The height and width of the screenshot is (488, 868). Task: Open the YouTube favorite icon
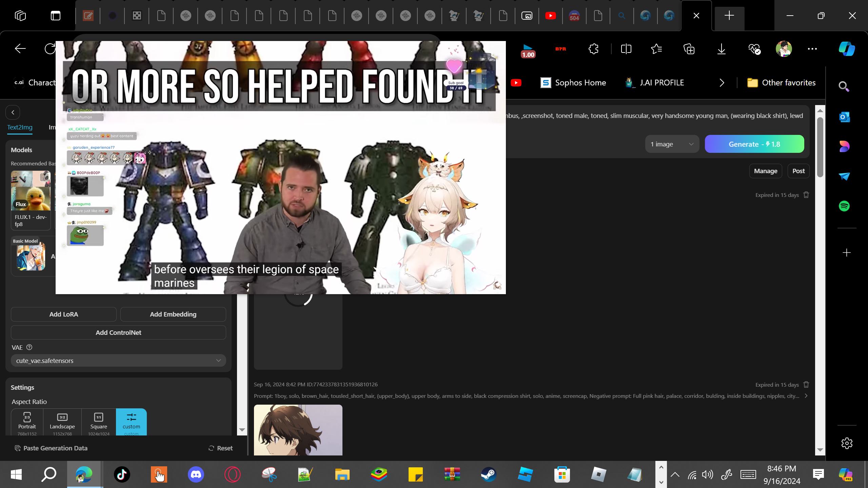click(x=516, y=83)
